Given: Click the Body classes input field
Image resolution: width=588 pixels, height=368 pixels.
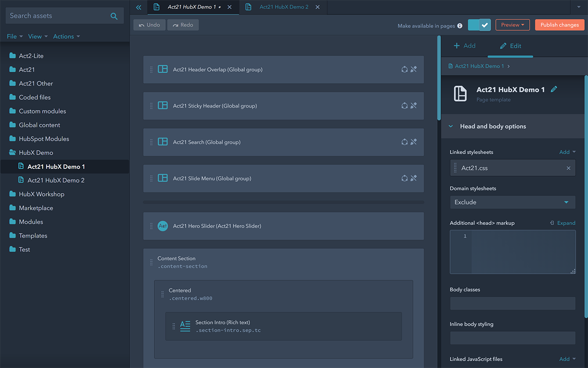Looking at the screenshot, I should click(x=512, y=303).
